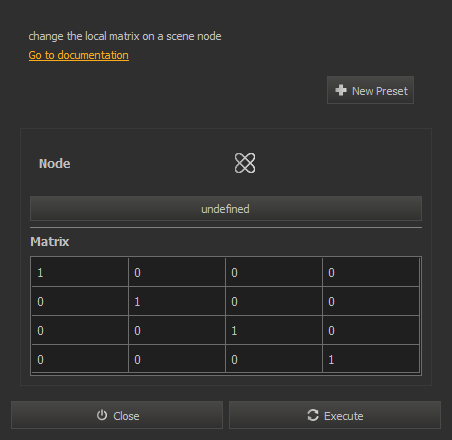
Task: Click the plus icon on New Preset
Action: tap(341, 90)
